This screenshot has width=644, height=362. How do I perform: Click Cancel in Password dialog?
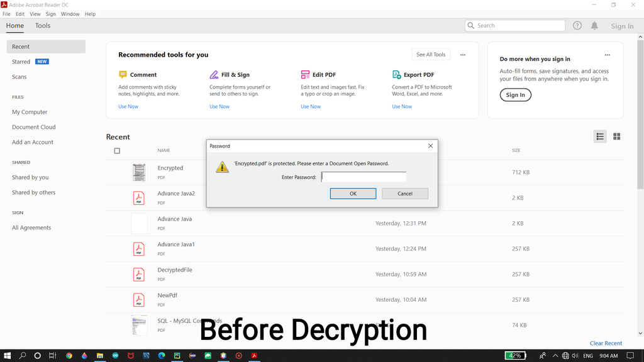pos(405,194)
